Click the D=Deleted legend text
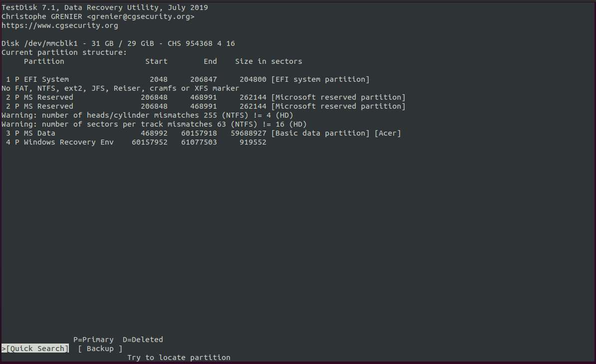 click(x=143, y=340)
